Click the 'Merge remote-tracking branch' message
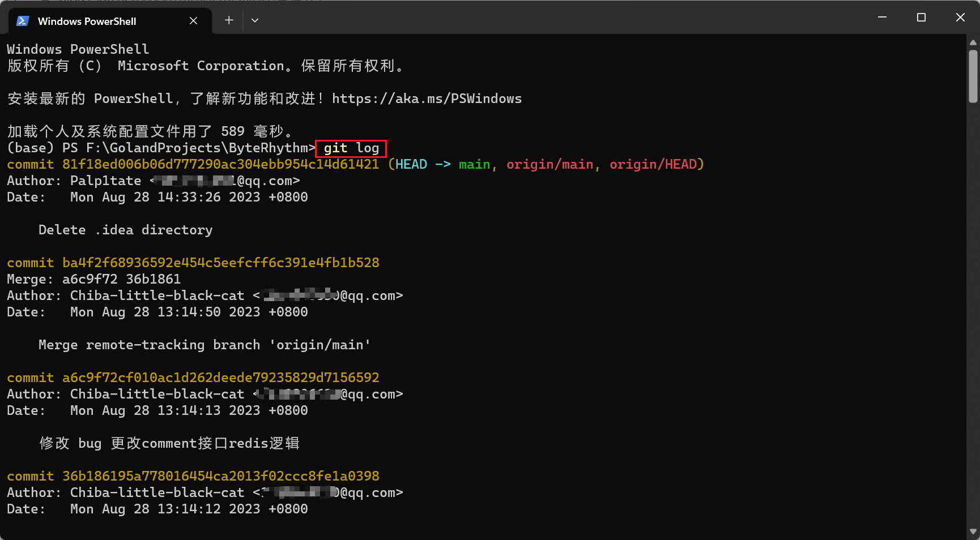The image size is (980, 540). coord(204,345)
